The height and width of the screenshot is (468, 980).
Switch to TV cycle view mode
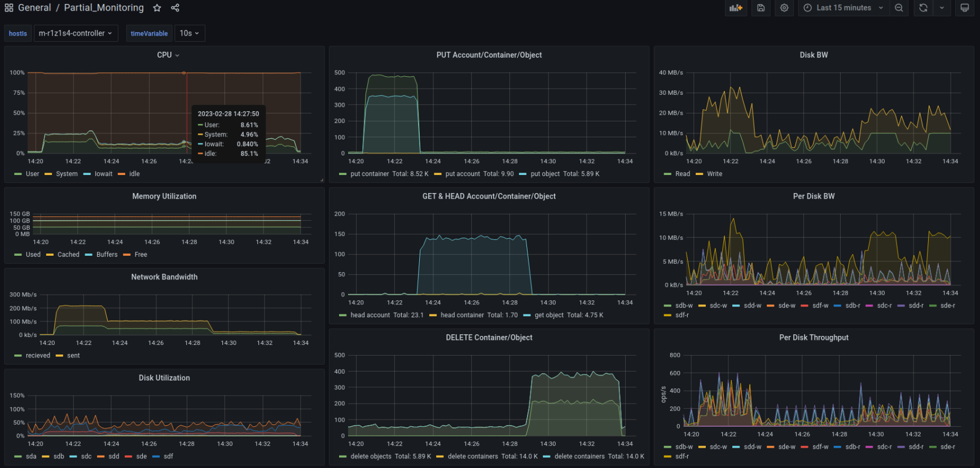(965, 8)
